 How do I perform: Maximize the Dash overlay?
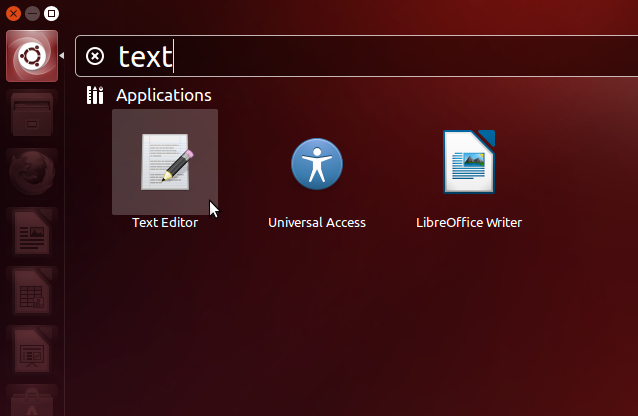pyautogui.click(x=51, y=13)
